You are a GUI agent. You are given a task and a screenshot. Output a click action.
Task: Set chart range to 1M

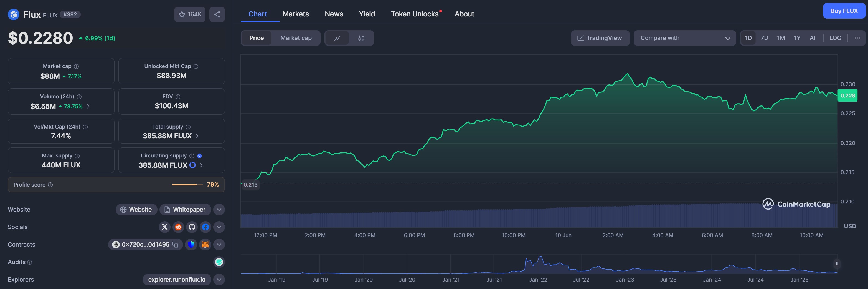click(781, 38)
